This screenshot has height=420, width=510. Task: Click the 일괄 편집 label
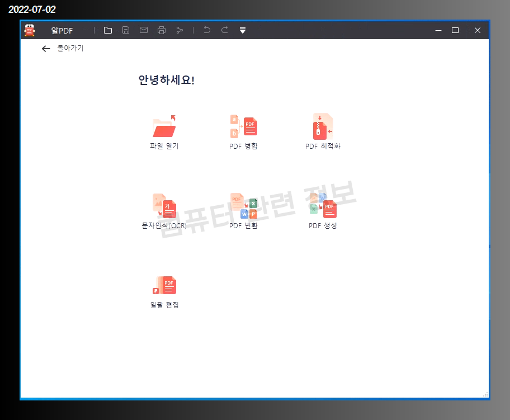point(164,305)
